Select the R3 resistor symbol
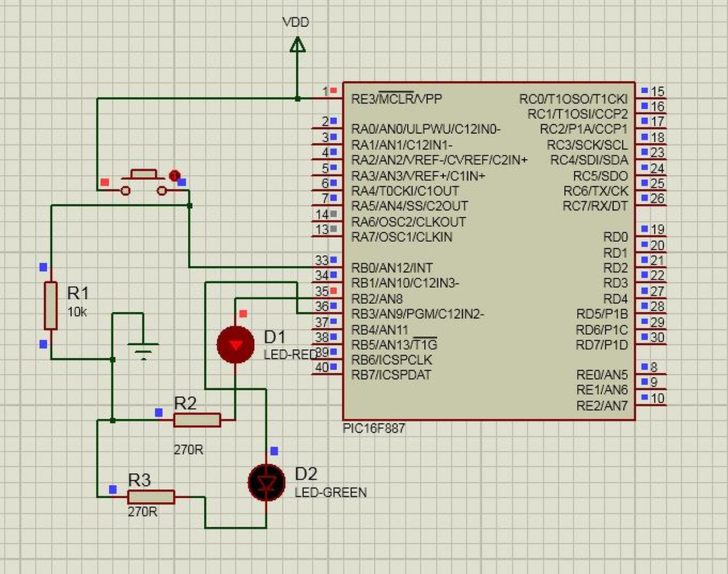 (x=151, y=497)
